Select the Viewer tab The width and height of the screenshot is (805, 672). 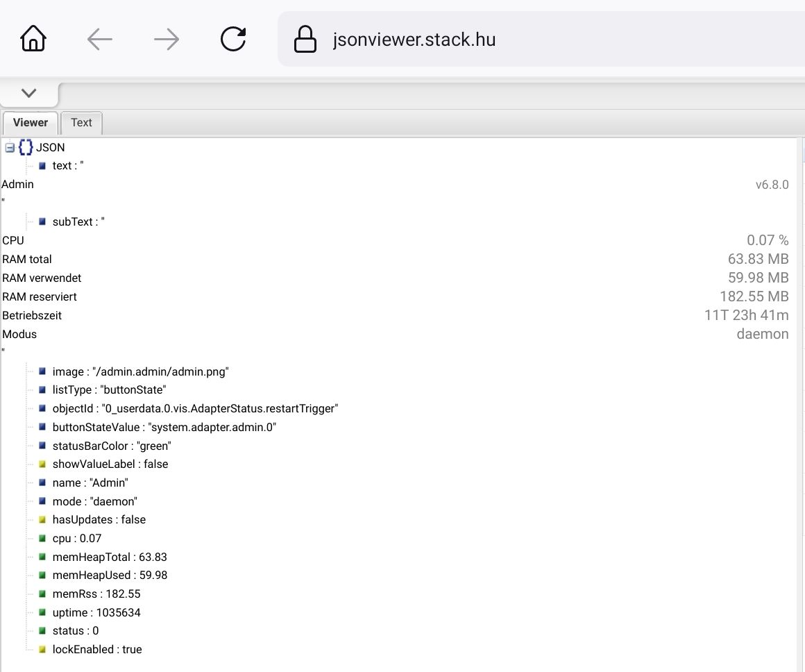(31, 123)
